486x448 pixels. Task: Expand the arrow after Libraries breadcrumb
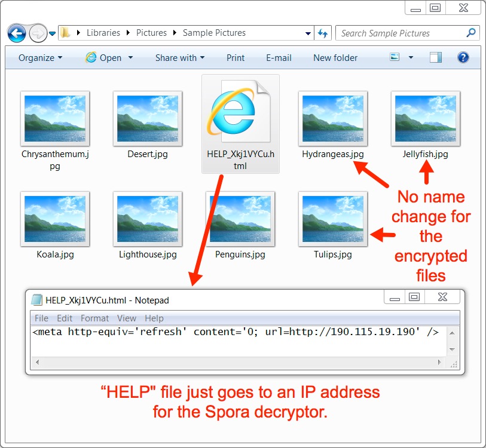pos(128,33)
